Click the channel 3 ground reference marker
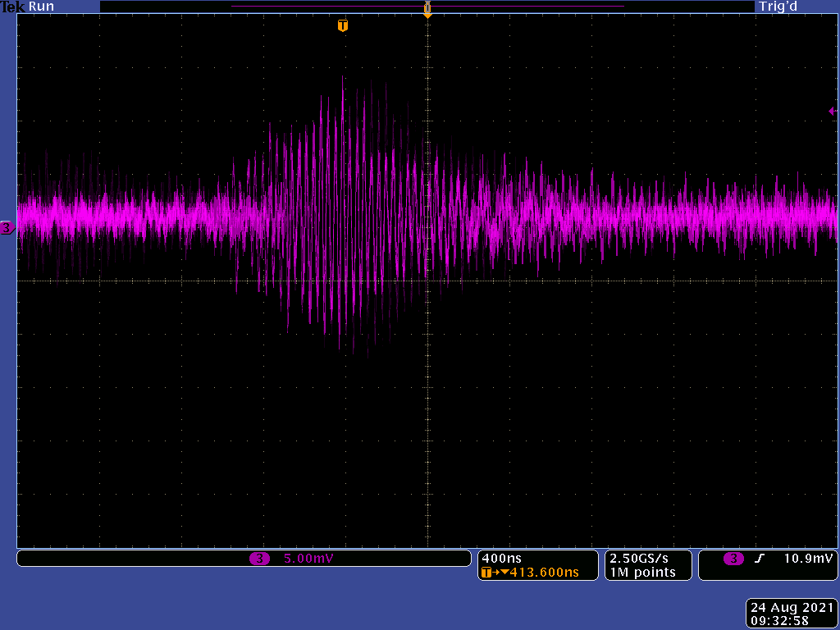The height and width of the screenshot is (630, 840). click(x=7, y=228)
